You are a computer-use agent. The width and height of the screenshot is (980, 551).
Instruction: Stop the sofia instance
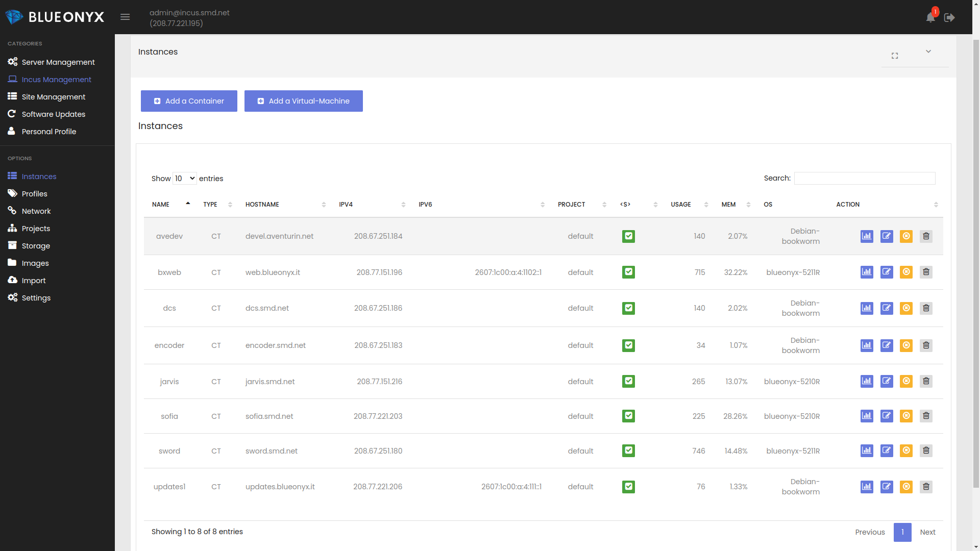pos(906,416)
